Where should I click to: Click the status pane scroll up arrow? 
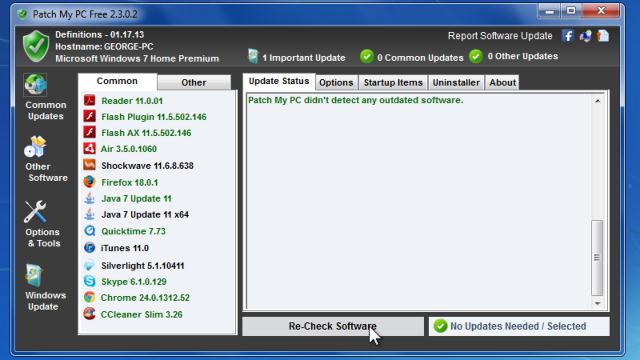point(598,101)
